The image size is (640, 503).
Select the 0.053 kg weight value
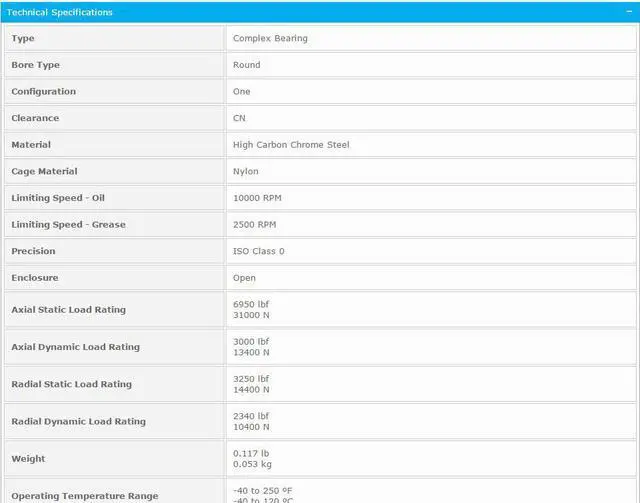251,464
